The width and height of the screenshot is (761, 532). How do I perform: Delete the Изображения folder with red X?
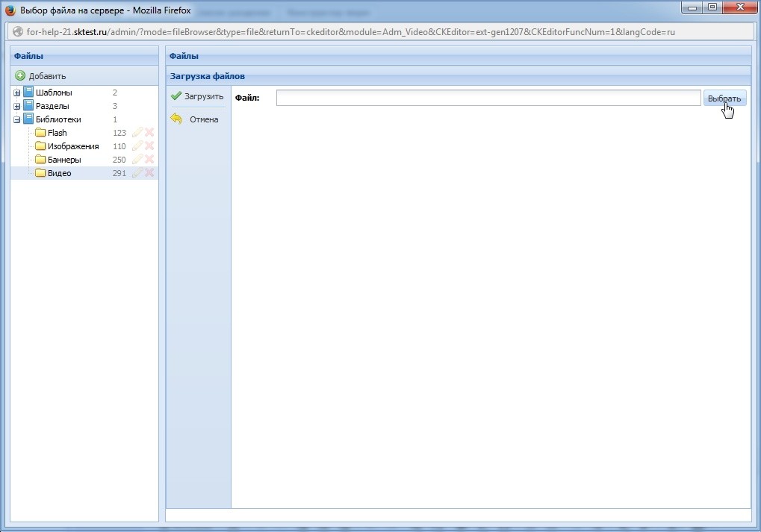[x=149, y=146]
